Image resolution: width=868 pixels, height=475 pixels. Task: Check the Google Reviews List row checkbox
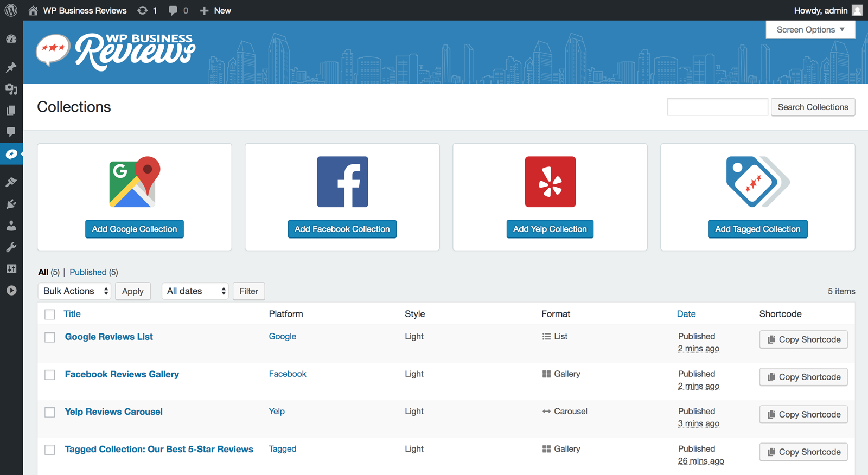pos(50,337)
